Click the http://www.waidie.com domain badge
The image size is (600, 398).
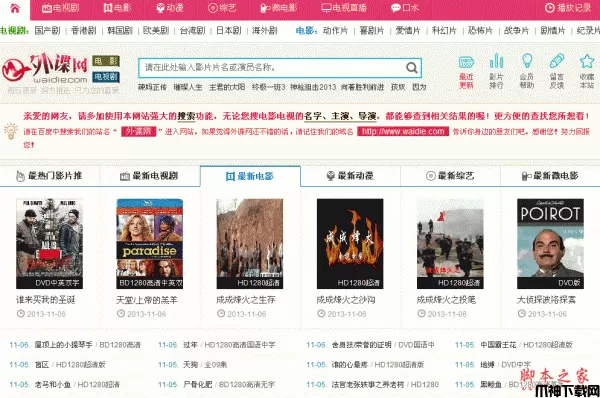pos(403,132)
